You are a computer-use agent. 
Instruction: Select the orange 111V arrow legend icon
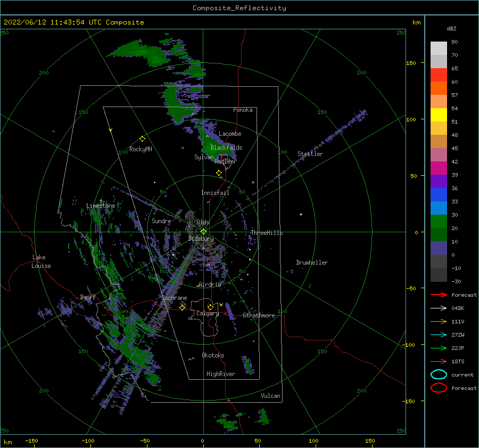pyautogui.click(x=439, y=321)
